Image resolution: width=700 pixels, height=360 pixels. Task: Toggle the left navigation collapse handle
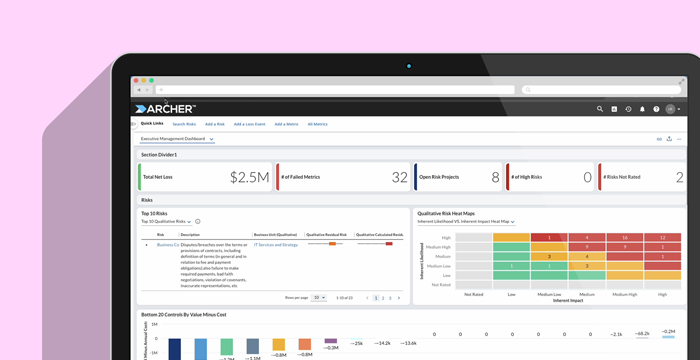(133, 124)
